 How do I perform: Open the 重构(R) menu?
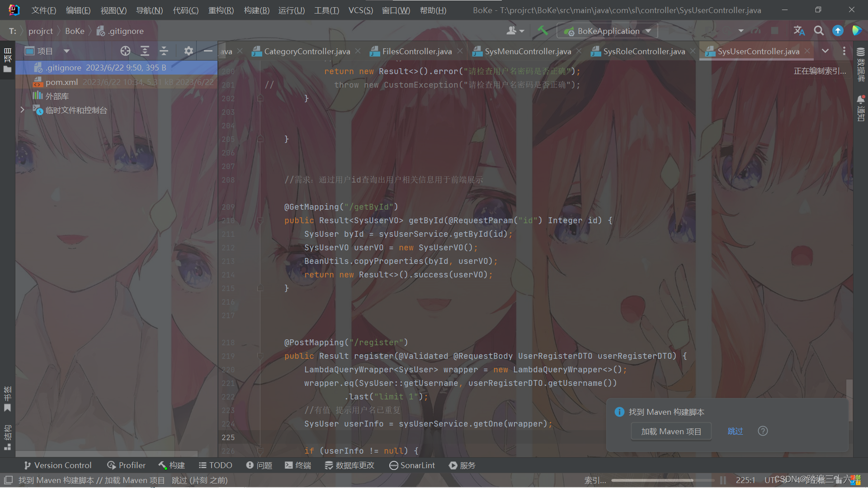[x=221, y=10]
